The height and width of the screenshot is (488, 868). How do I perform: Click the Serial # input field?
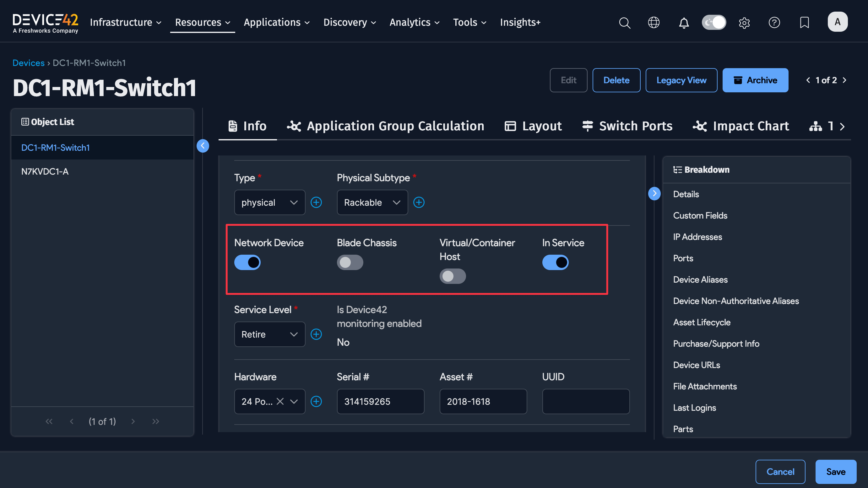pyautogui.click(x=380, y=401)
